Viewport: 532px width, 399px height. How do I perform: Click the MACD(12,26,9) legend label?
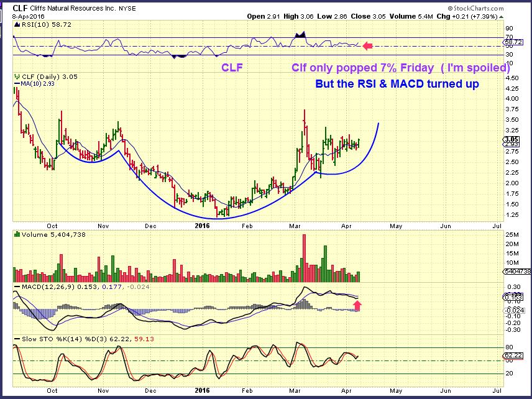(48, 287)
